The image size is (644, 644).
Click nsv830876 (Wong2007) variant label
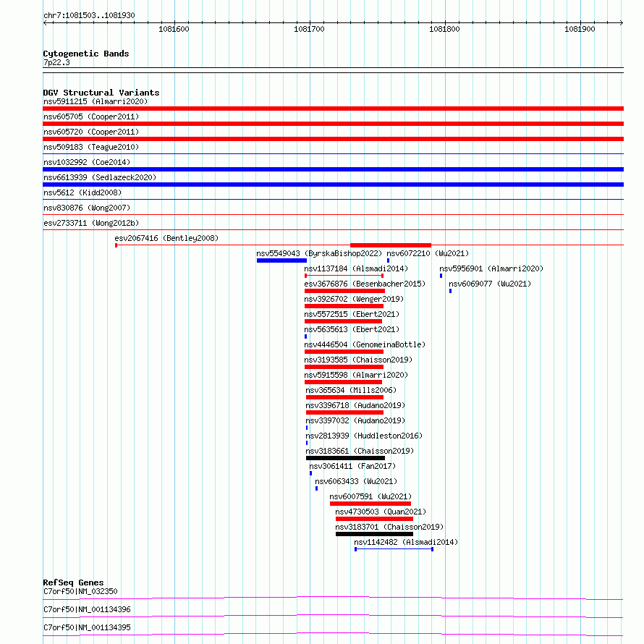tap(87, 208)
